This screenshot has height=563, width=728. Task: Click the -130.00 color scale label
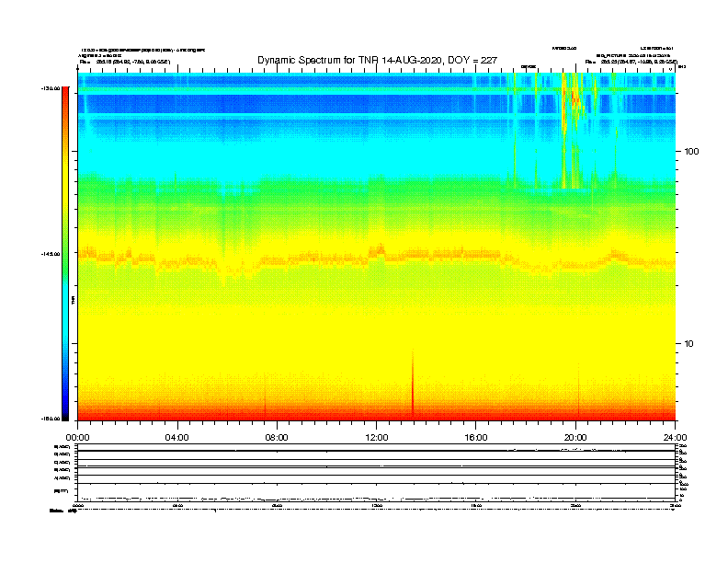(x=51, y=88)
